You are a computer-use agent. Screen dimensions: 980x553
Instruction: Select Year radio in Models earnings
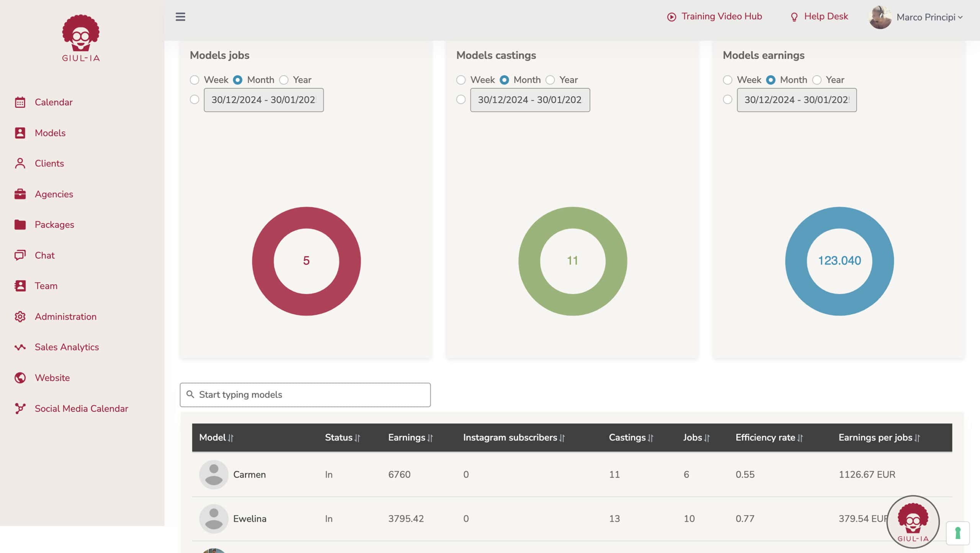click(817, 80)
